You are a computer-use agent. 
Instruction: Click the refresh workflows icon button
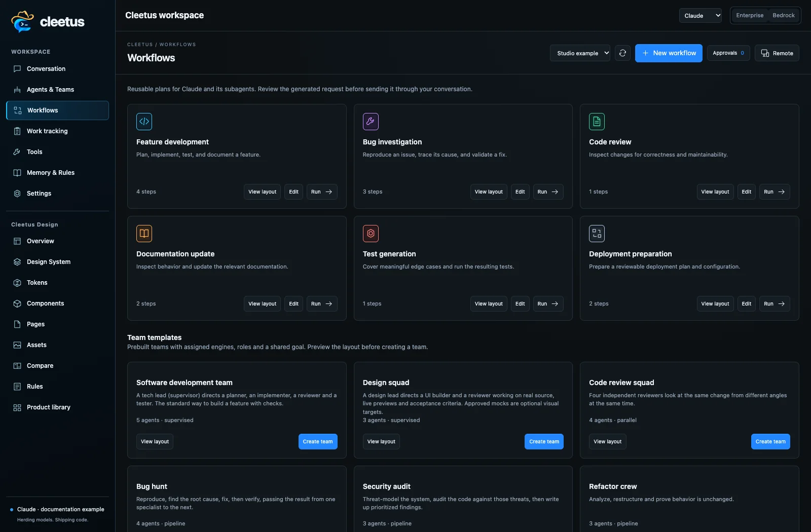[622, 53]
